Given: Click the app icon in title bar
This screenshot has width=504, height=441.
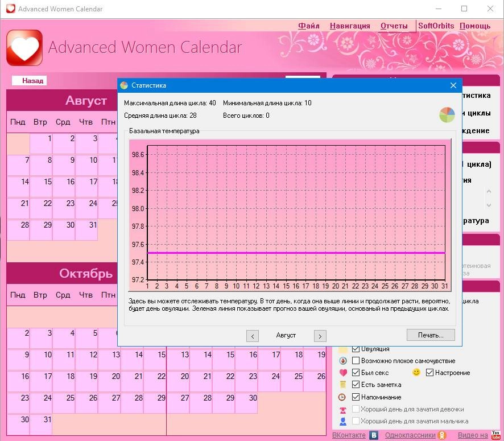Looking at the screenshot, I should 11,9.
